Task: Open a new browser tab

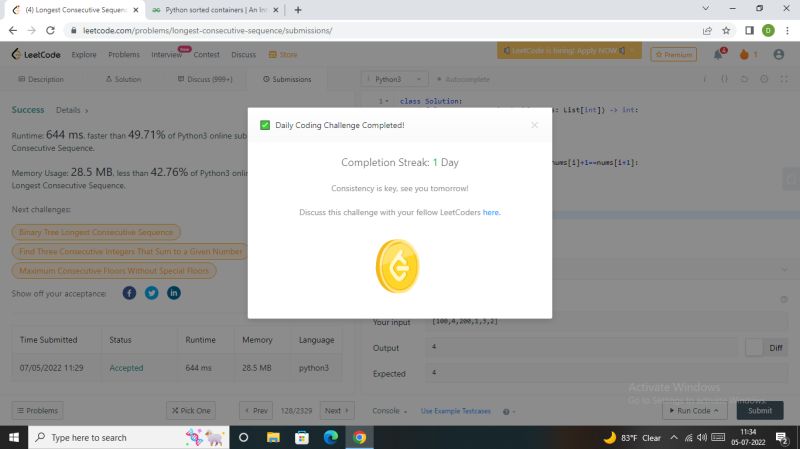Action: click(298, 10)
